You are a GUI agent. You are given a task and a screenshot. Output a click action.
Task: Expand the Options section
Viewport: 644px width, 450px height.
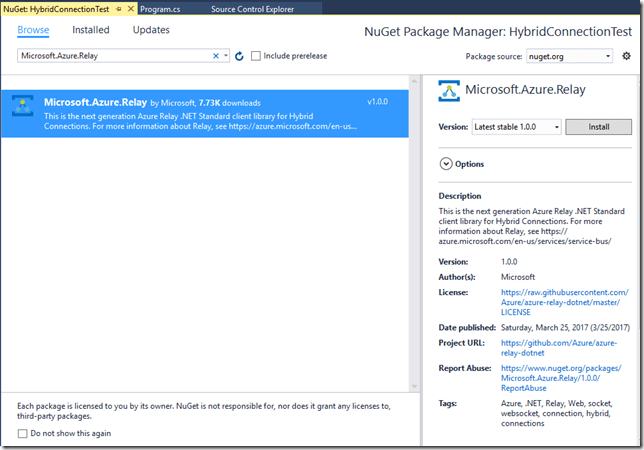446,164
